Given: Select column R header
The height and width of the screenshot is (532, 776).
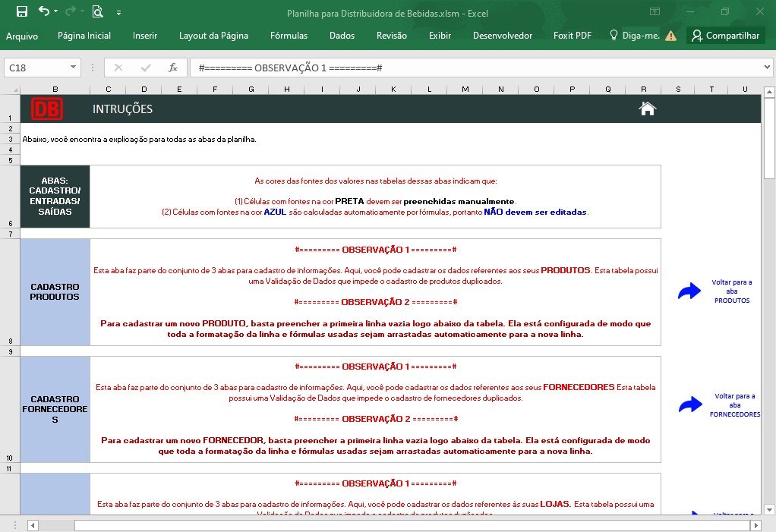Looking at the screenshot, I should 643,89.
